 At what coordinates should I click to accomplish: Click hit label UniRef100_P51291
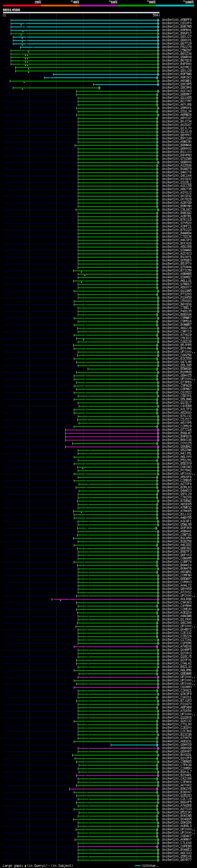176,460
